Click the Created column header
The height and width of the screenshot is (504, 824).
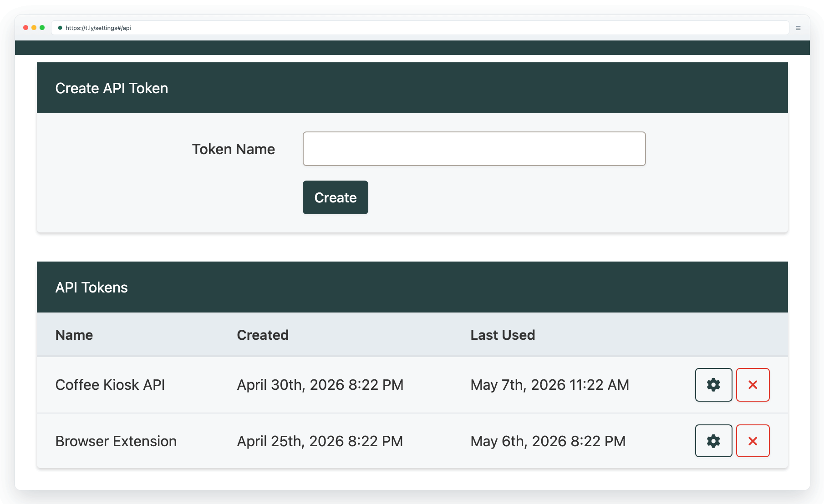(263, 335)
